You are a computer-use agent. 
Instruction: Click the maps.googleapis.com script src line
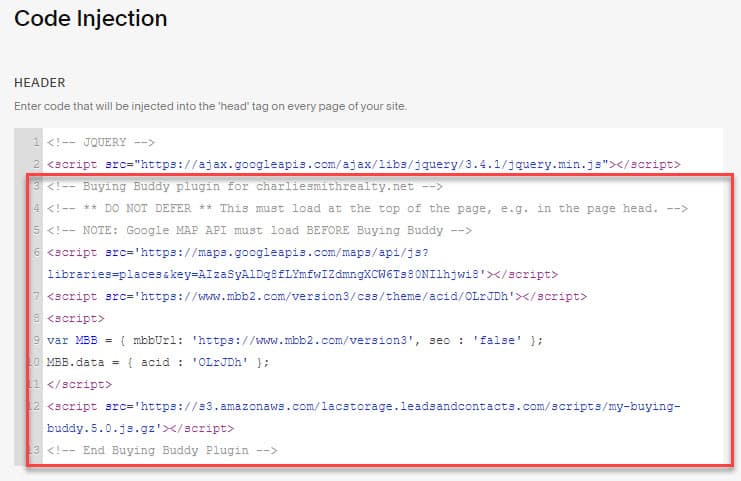(x=238, y=252)
